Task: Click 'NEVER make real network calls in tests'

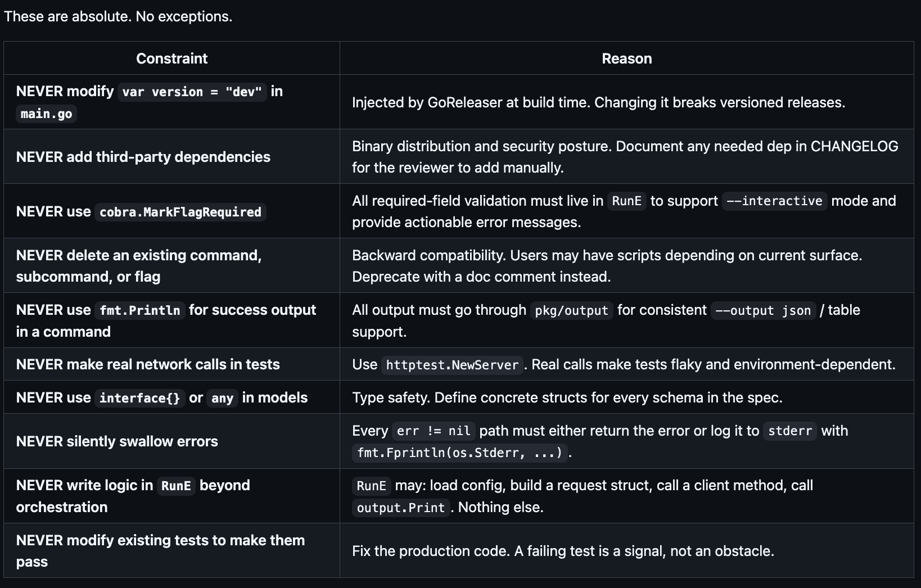Action: point(148,364)
